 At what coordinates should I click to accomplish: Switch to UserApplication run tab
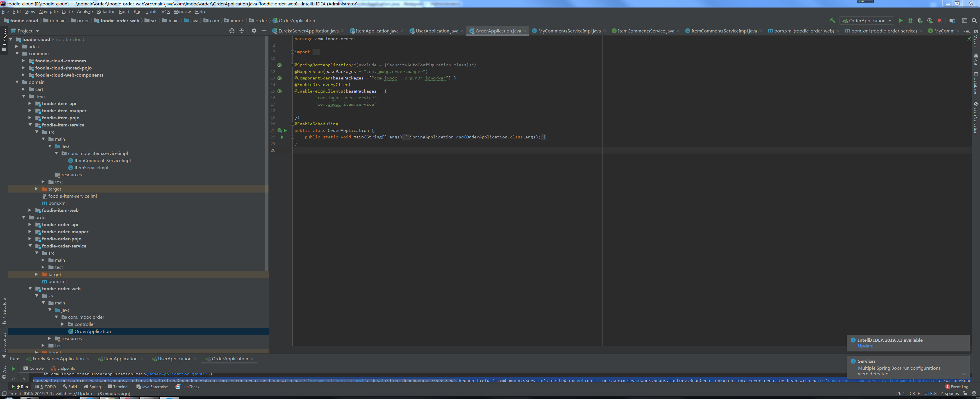tap(174, 359)
